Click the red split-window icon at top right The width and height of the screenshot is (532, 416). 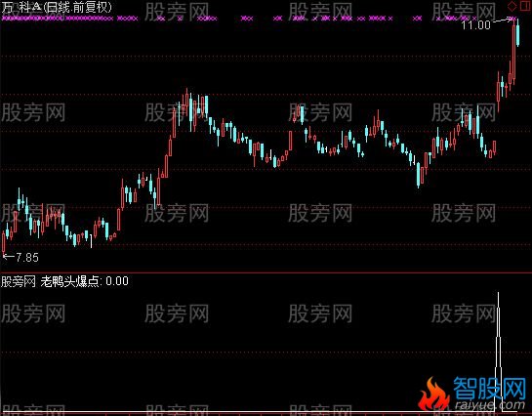tap(524, 6)
